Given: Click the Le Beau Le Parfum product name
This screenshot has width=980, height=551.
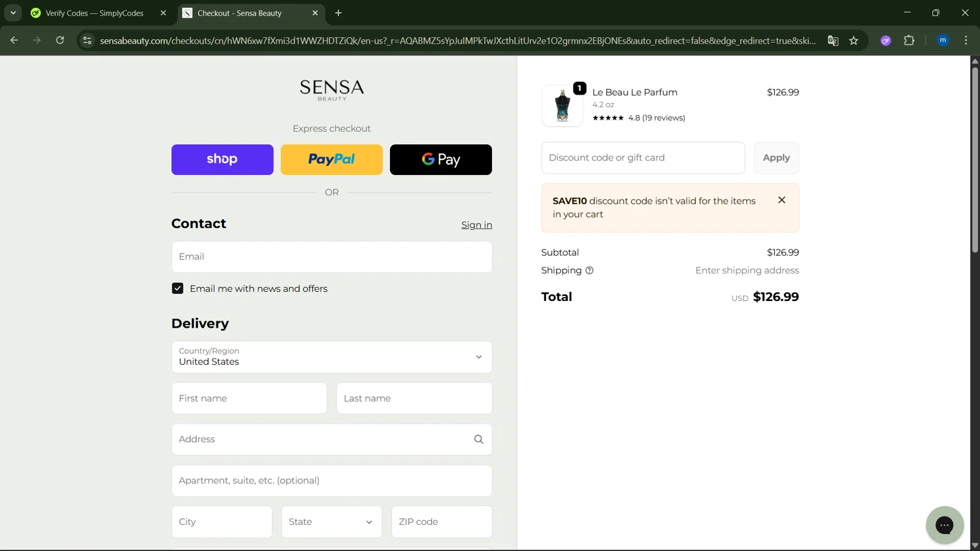Looking at the screenshot, I should (634, 92).
